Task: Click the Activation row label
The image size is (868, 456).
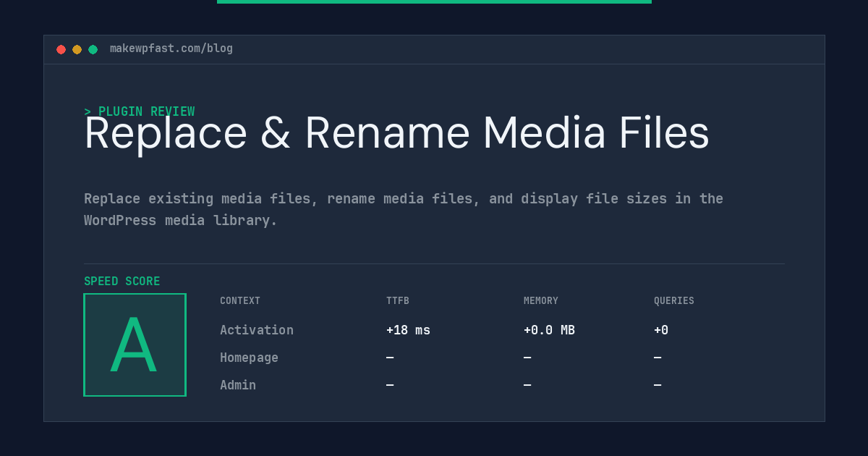Action: [257, 330]
